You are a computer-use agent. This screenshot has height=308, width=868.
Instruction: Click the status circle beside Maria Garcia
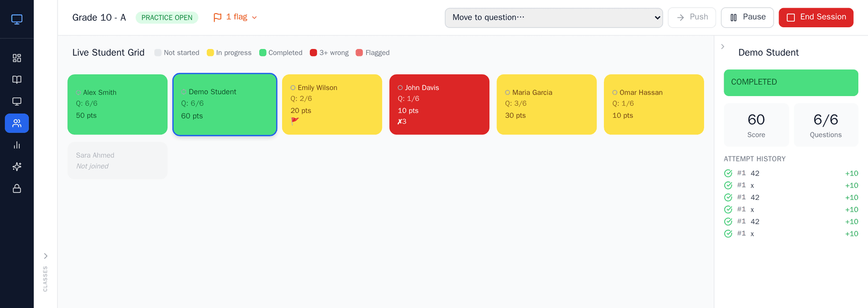508,92
